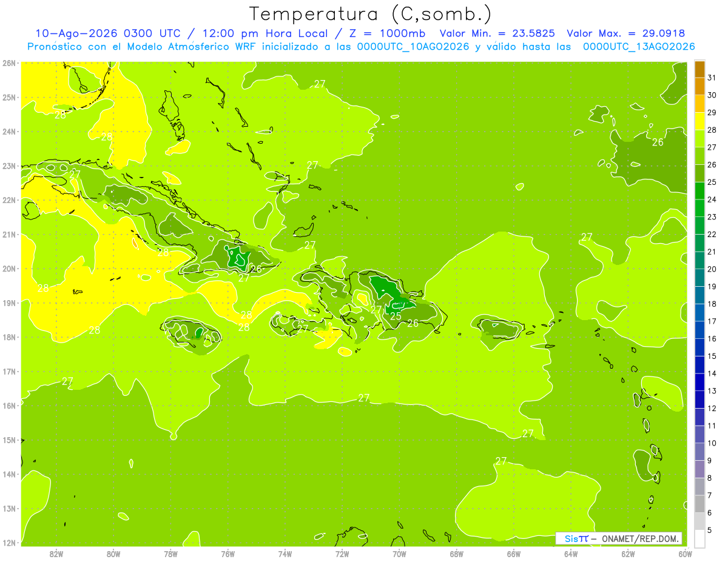This screenshot has height=562, width=728.
Task: Click the "15N" latitude axis label
Action: 9,440
